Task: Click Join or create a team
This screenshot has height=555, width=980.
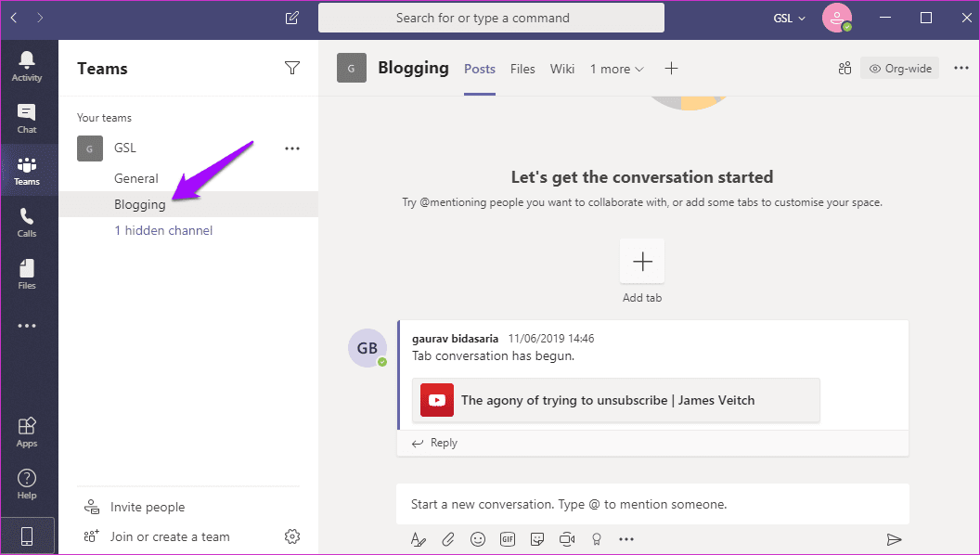Action: 170,536
